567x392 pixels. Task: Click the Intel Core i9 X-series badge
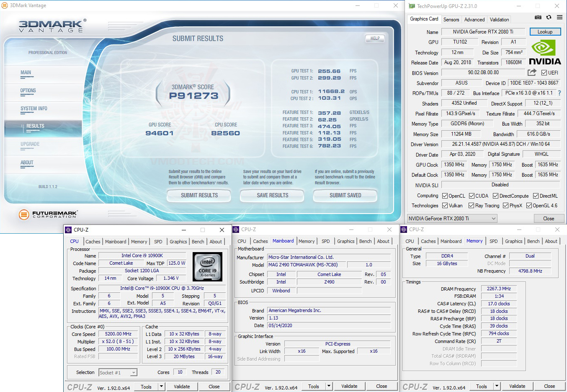point(208,267)
